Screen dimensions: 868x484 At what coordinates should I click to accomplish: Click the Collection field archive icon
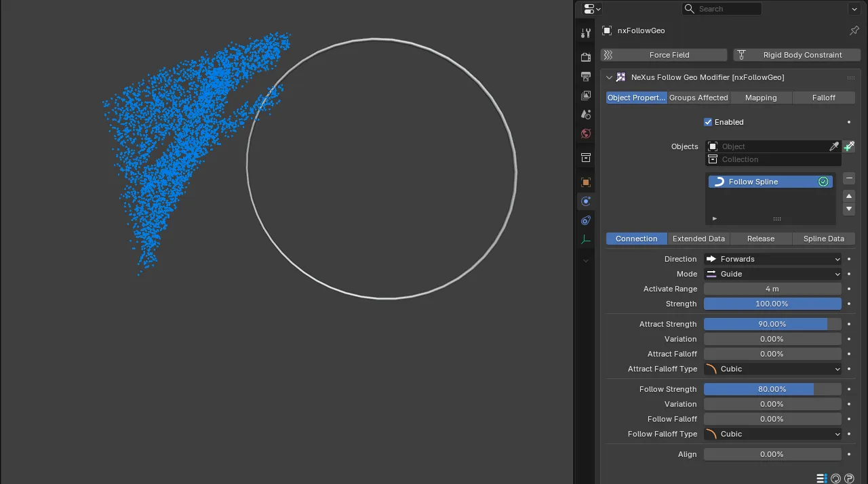tap(713, 159)
